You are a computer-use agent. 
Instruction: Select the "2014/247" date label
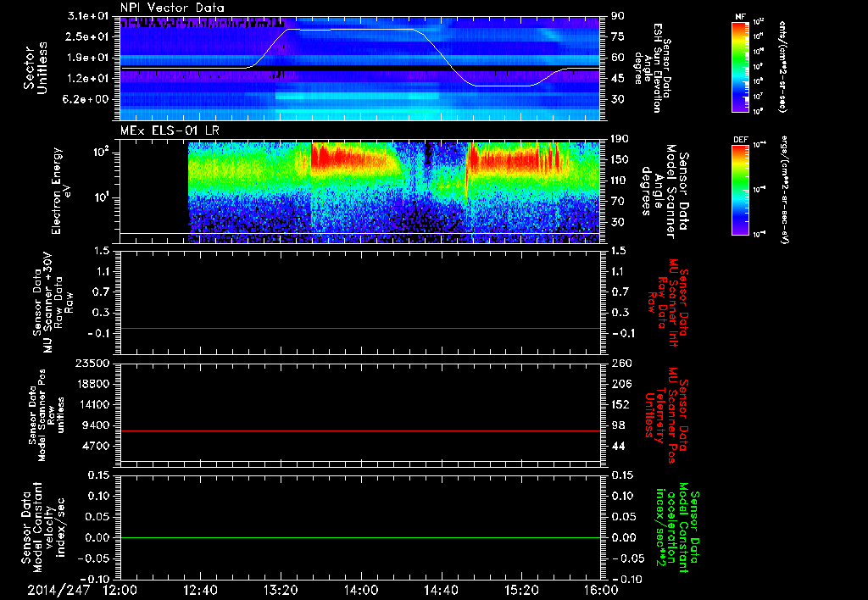pyautogui.click(x=58, y=590)
